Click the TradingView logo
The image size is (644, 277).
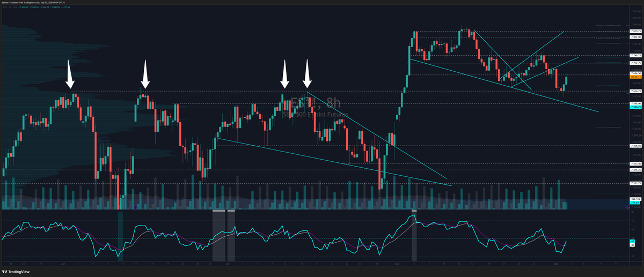pyautogui.click(x=17, y=271)
